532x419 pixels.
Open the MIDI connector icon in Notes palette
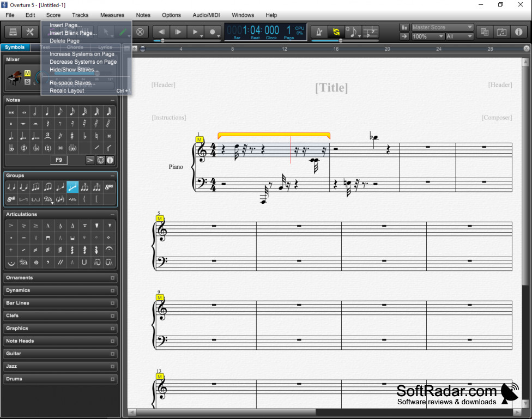coord(100,160)
